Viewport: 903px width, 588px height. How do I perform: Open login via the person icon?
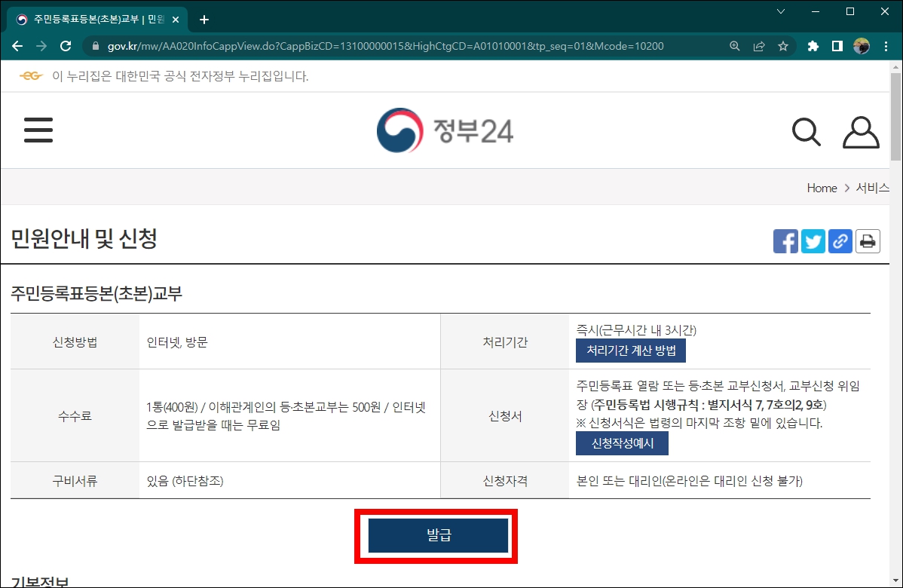861,131
